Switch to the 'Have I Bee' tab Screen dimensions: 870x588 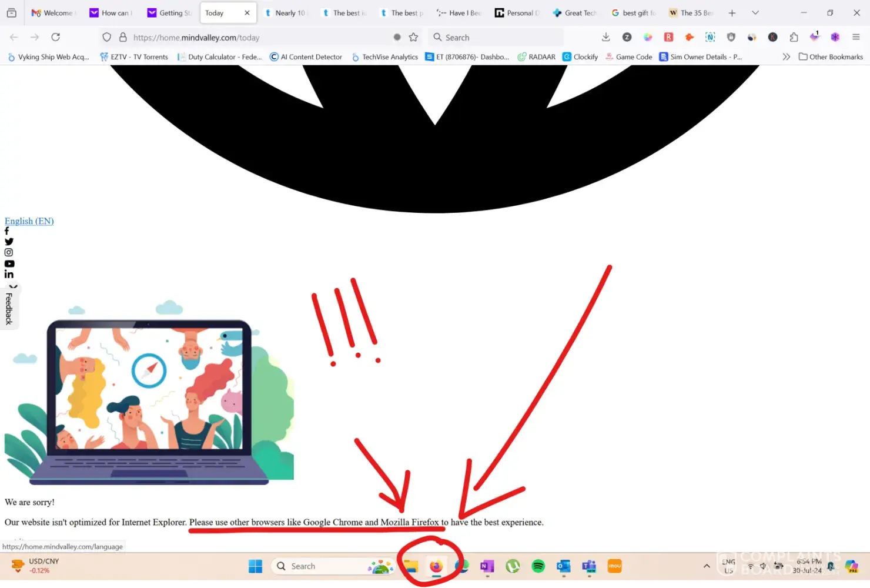click(460, 13)
